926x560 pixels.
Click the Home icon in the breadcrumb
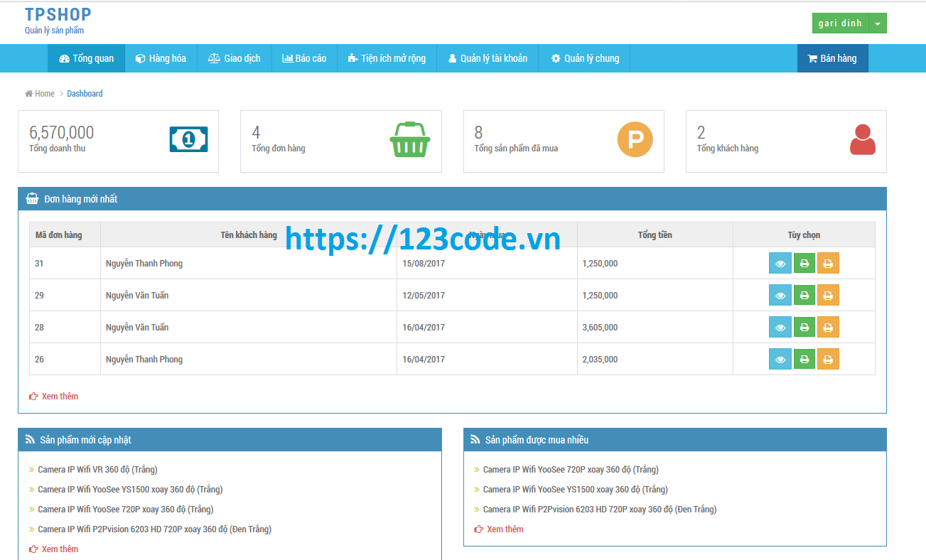click(x=28, y=93)
